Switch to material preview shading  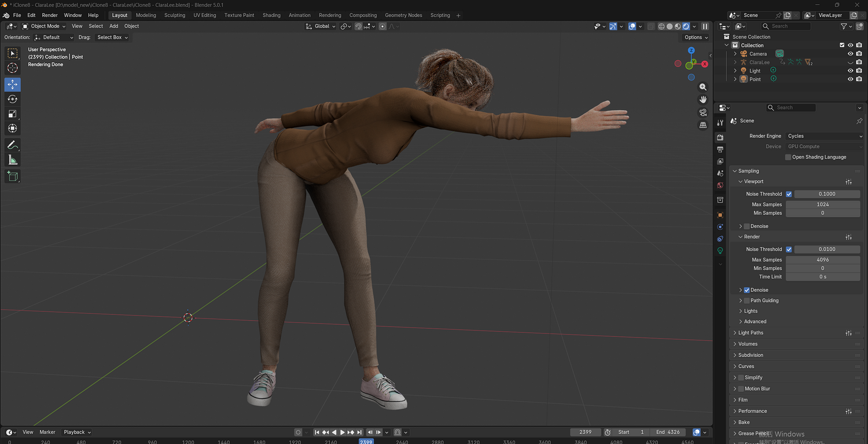678,26
